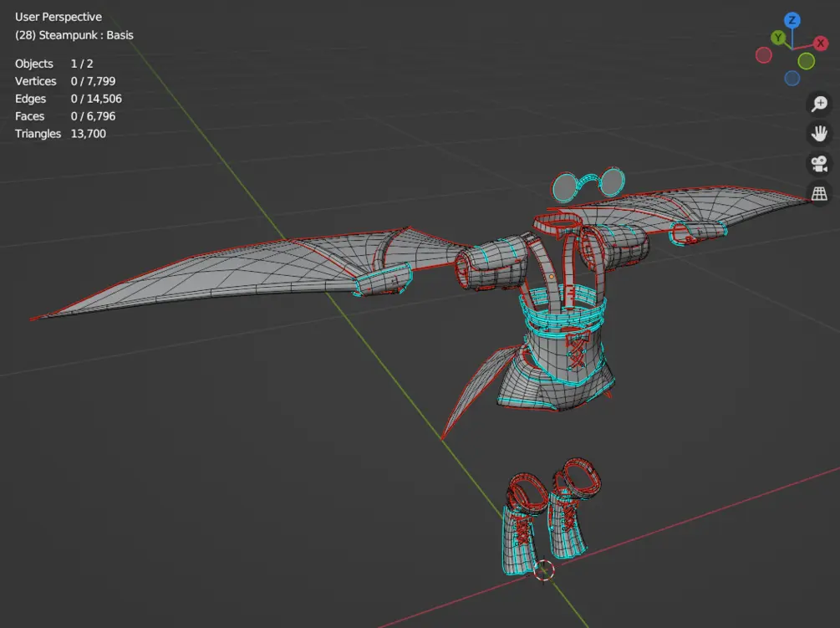840x628 pixels.
Task: Click the Z axis on the navigation gizmo
Action: point(792,20)
